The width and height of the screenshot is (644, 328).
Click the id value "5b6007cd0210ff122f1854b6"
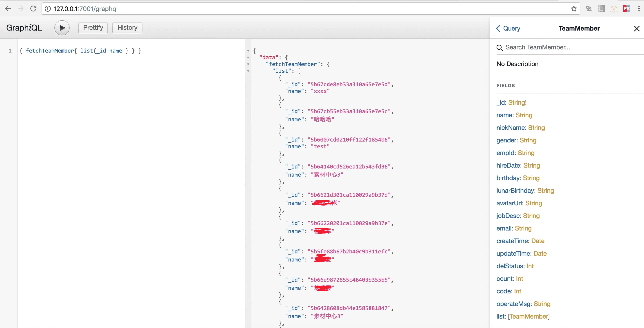349,140
